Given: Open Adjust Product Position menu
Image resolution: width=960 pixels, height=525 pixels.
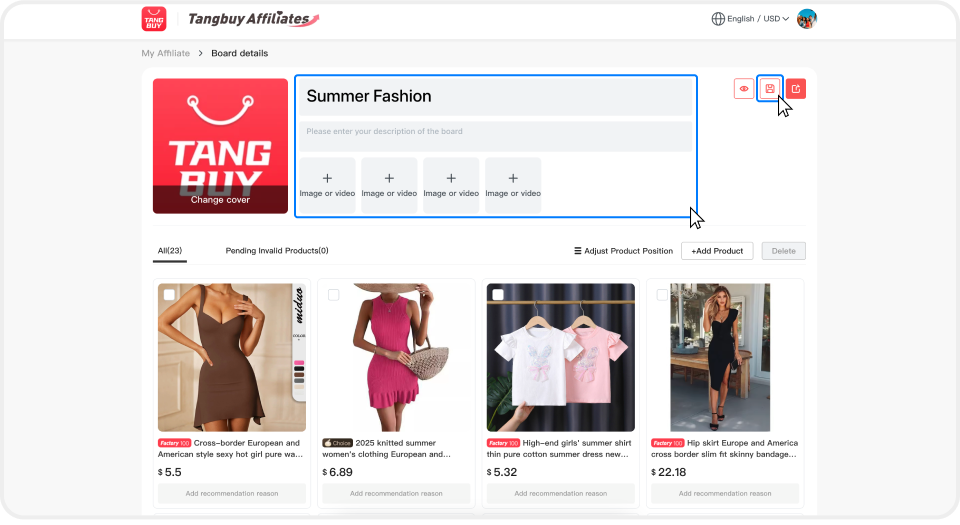Looking at the screenshot, I should point(621,251).
